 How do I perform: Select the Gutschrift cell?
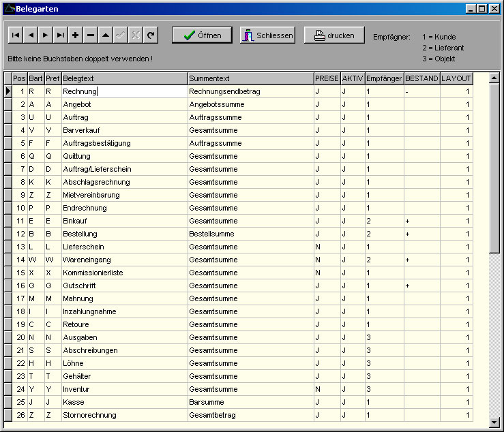(124, 286)
